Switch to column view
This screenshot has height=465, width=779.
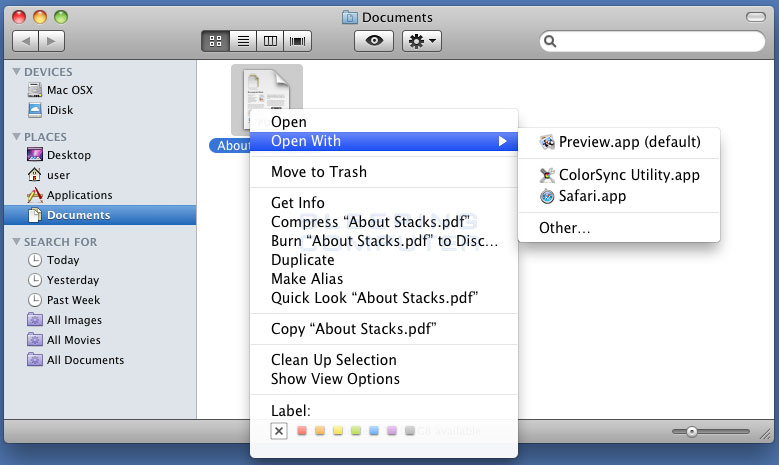click(270, 41)
